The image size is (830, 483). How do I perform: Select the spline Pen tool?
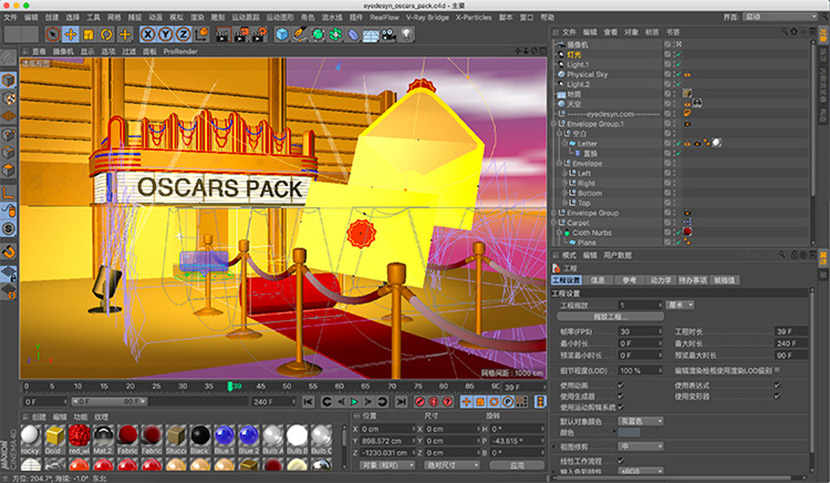300,35
